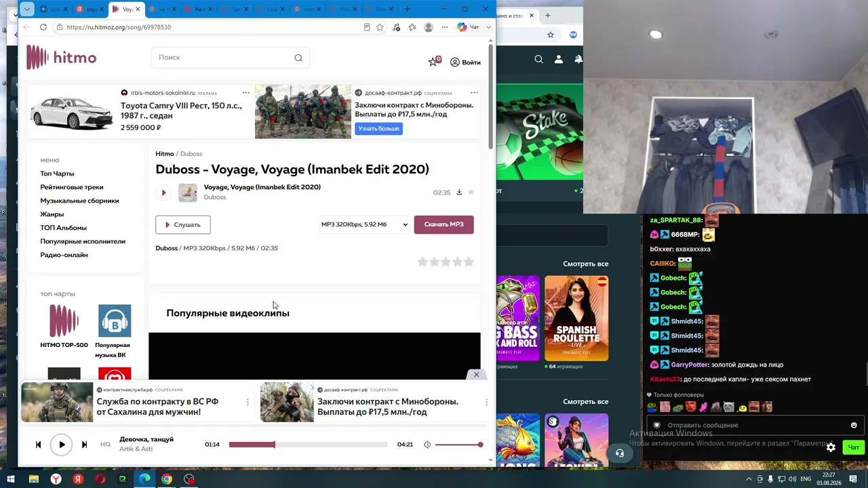This screenshot has width=868, height=488.
Task: Open Google Chrome from taskbar
Action: click(167, 479)
